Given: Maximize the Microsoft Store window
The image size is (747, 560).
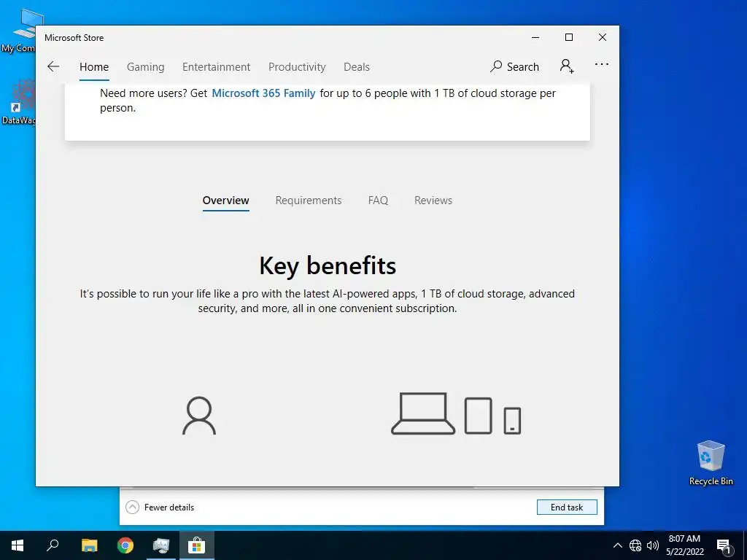Looking at the screenshot, I should pos(569,38).
